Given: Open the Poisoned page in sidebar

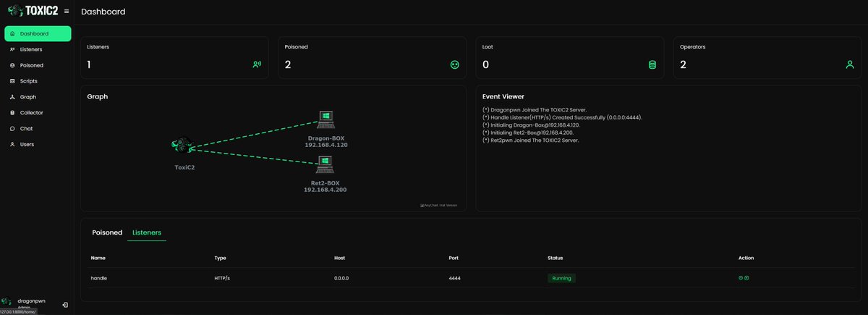Looking at the screenshot, I should (x=38, y=65).
